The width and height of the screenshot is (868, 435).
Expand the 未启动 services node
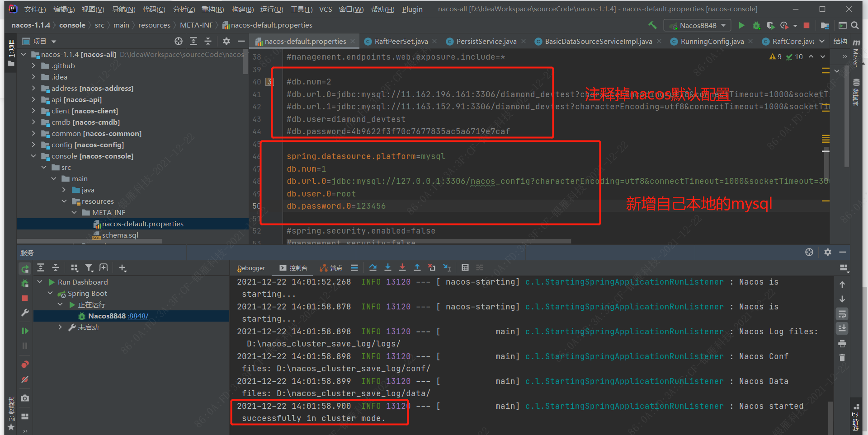60,327
